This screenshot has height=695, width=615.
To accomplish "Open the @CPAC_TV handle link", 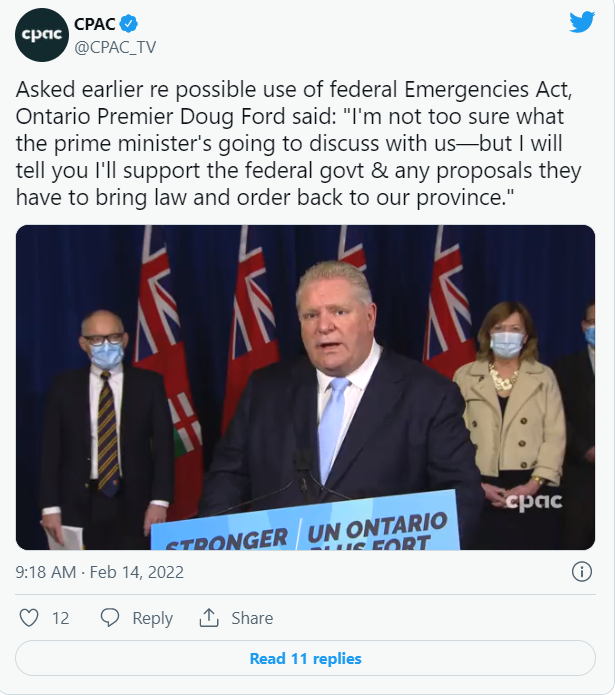I will [115, 47].
